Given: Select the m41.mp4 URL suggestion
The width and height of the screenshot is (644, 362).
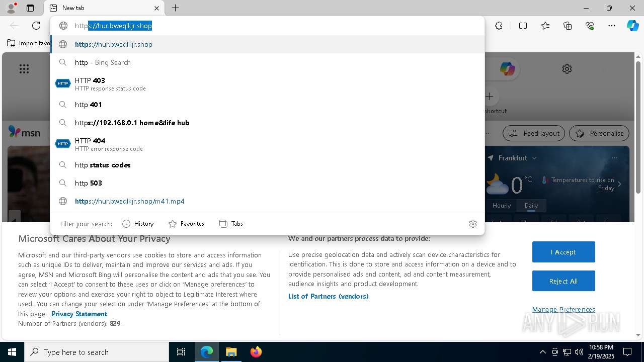Looking at the screenshot, I should pyautogui.click(x=267, y=201).
